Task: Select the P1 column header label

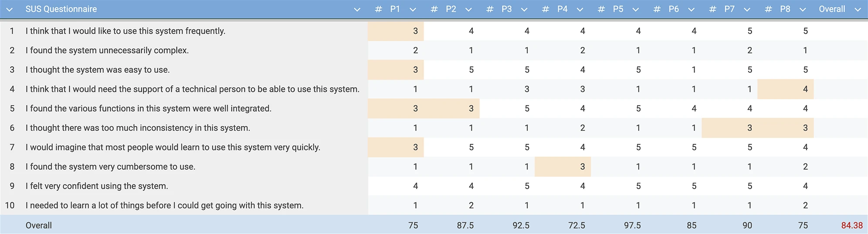Action: pyautogui.click(x=395, y=9)
